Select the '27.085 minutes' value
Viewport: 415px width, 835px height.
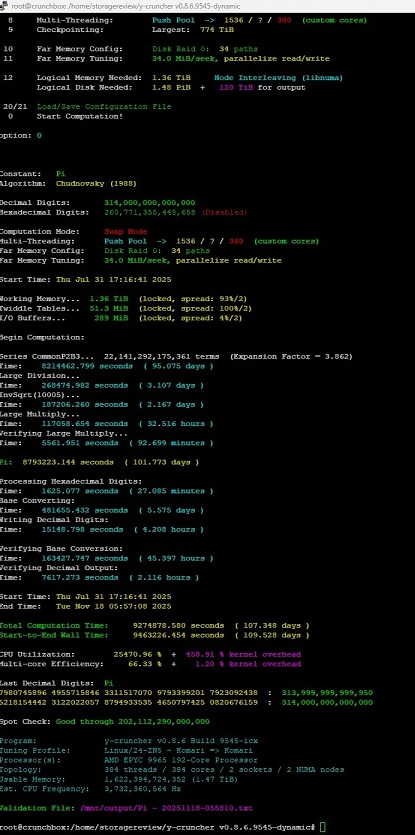[171, 491]
